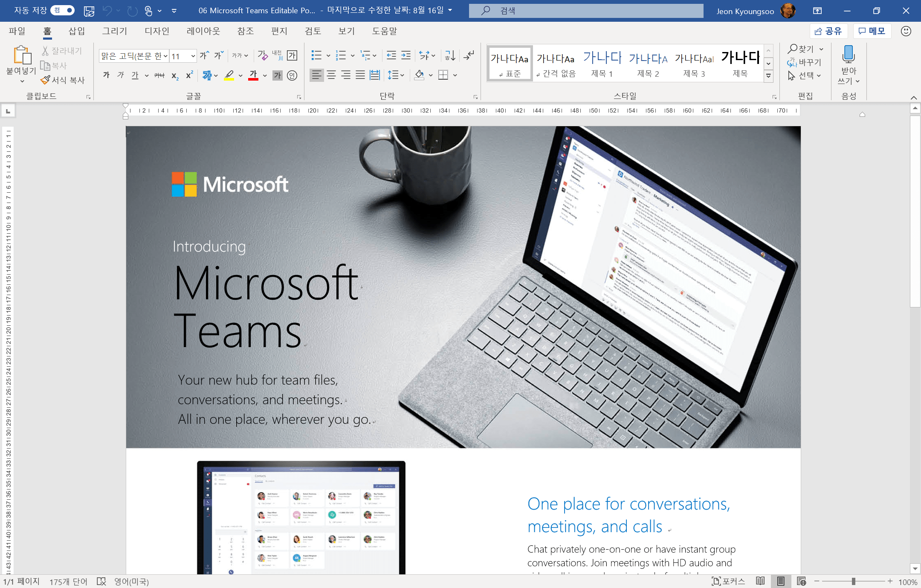Click the zoom slider handle
The width and height of the screenshot is (921, 588).
point(853,582)
